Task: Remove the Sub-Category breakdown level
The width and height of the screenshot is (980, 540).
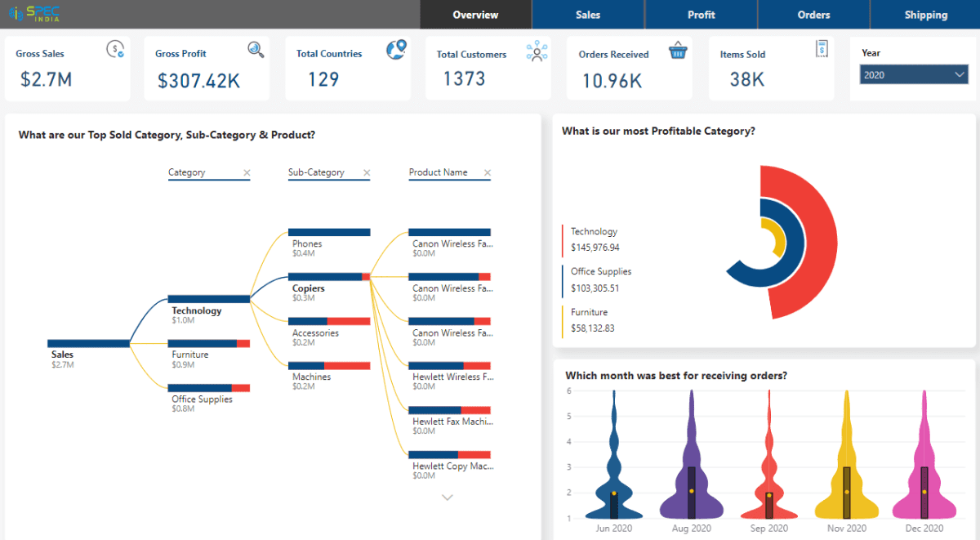Action: coord(367,172)
